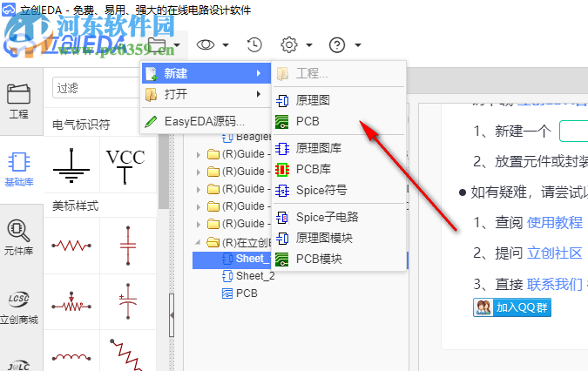Place the diagonal zigzag resistor symbol at bottom of library

point(127,355)
